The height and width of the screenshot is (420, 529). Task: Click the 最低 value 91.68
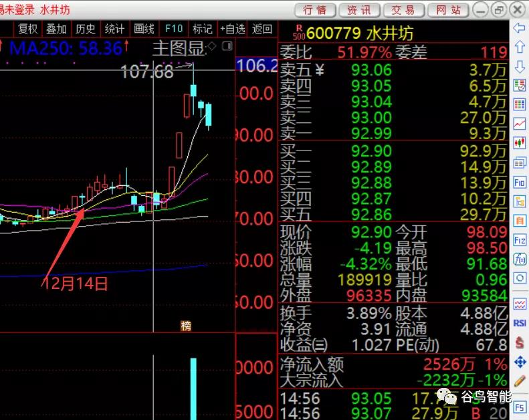(x=487, y=264)
